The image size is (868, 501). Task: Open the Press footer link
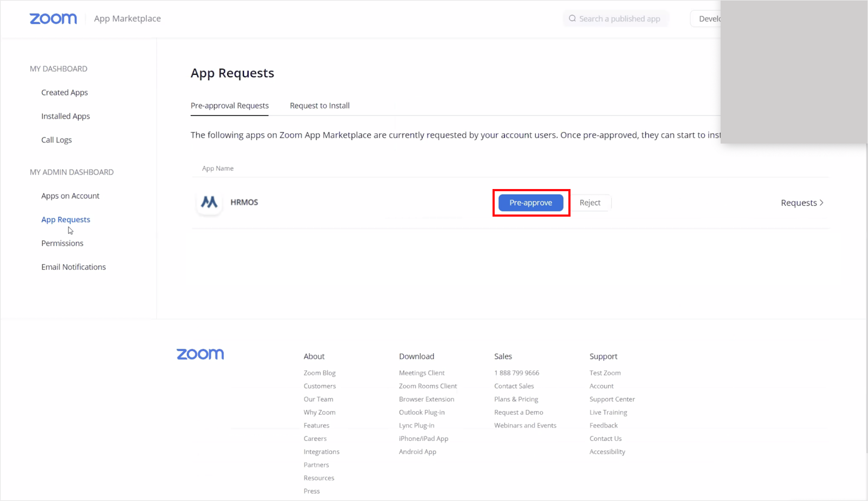(312, 491)
